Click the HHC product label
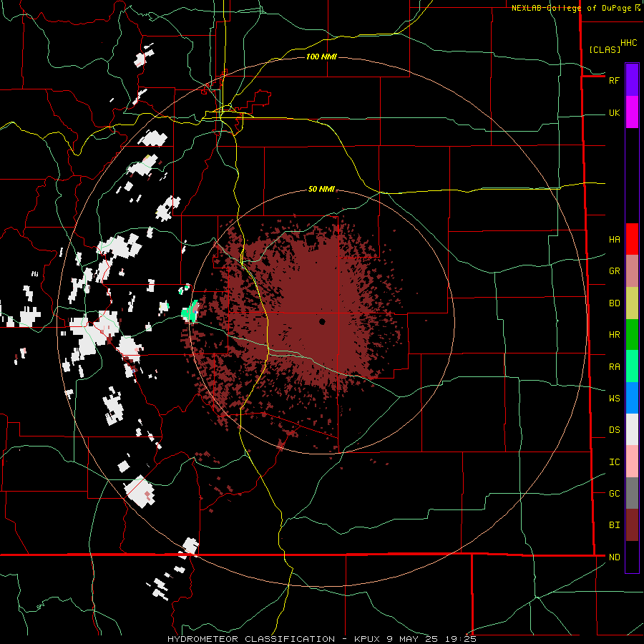This screenshot has width=644, height=644. (x=628, y=43)
